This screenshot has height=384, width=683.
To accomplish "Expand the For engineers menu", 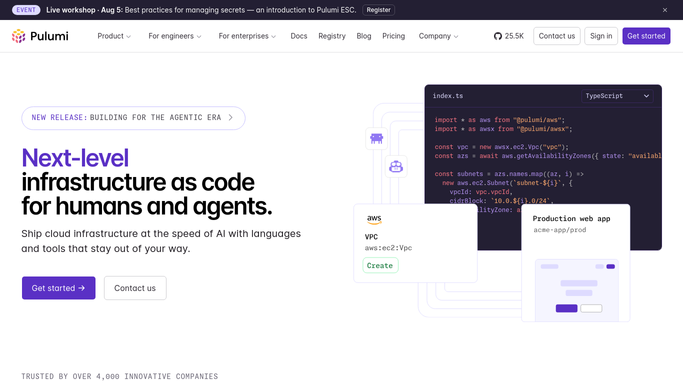I will tap(175, 36).
